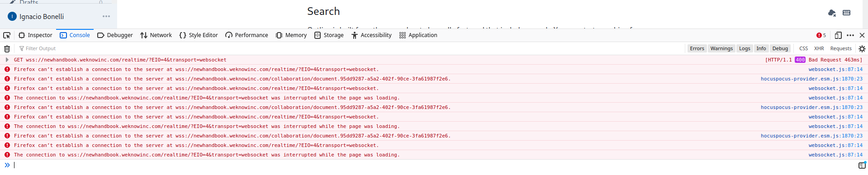Toggle the Debug filter
The height and width of the screenshot is (175, 868).
(x=780, y=48)
